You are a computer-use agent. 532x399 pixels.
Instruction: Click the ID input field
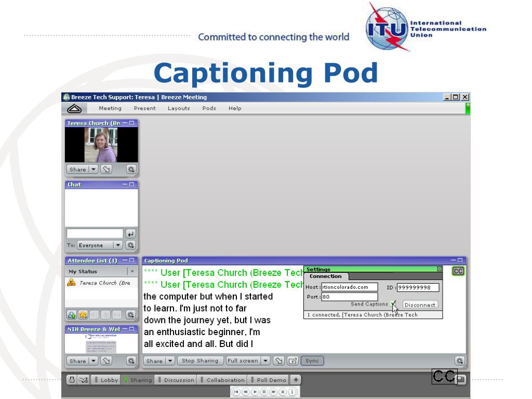418,287
